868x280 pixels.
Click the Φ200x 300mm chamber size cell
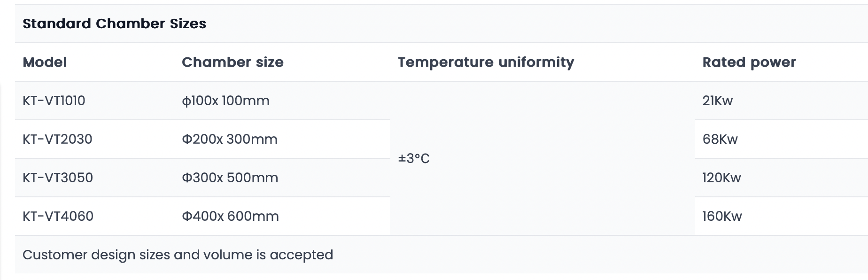230,139
